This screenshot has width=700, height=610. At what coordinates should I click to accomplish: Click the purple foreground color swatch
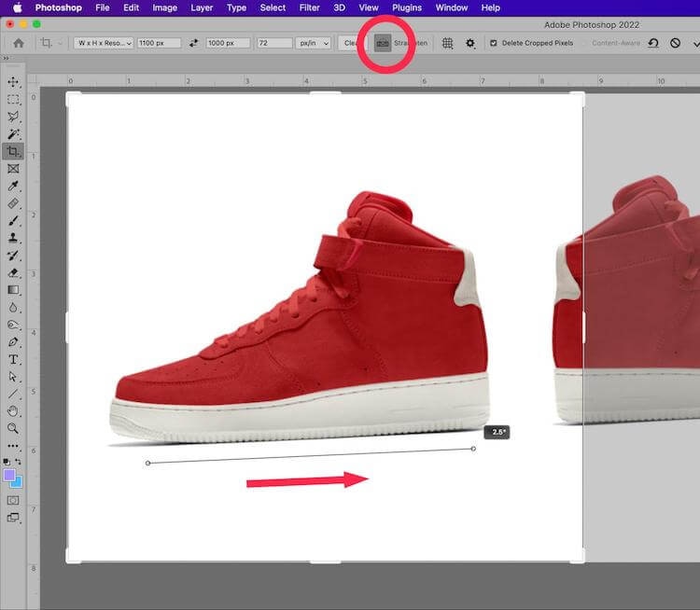[x=9, y=475]
